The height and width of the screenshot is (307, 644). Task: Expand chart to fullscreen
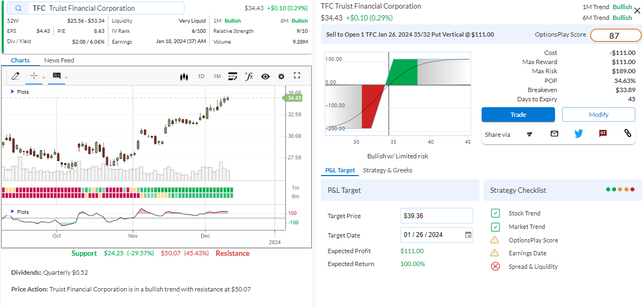(x=297, y=75)
